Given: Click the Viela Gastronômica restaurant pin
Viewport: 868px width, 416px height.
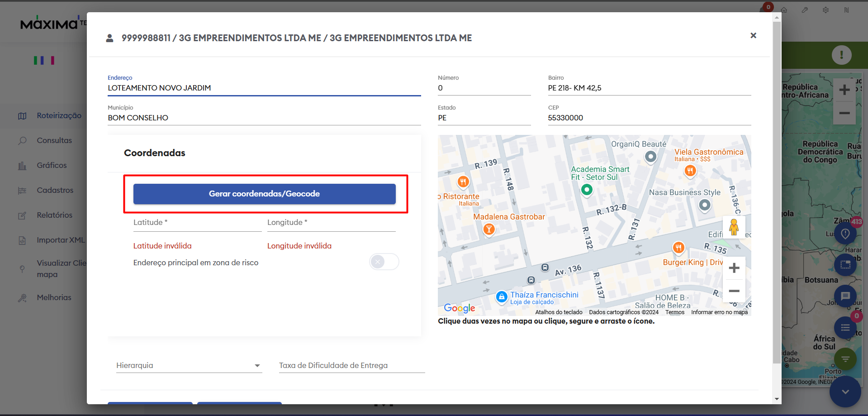Looking at the screenshot, I should pos(690,171).
